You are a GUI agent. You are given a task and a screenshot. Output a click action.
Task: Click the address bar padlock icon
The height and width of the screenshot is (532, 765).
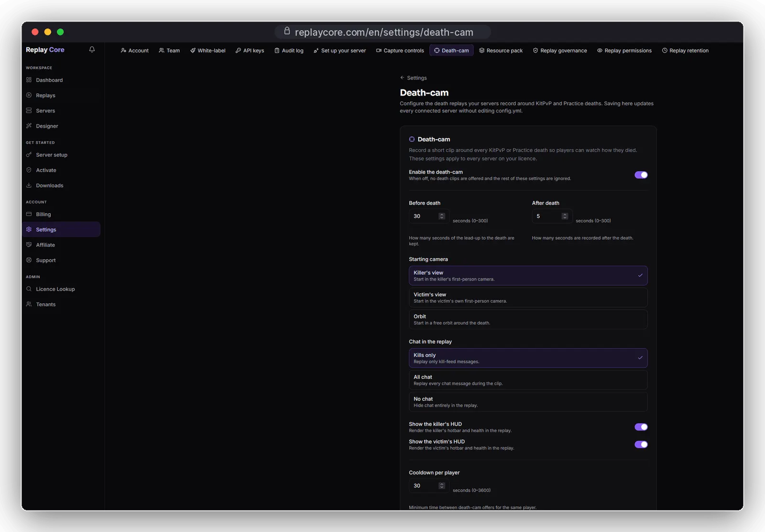click(287, 31)
